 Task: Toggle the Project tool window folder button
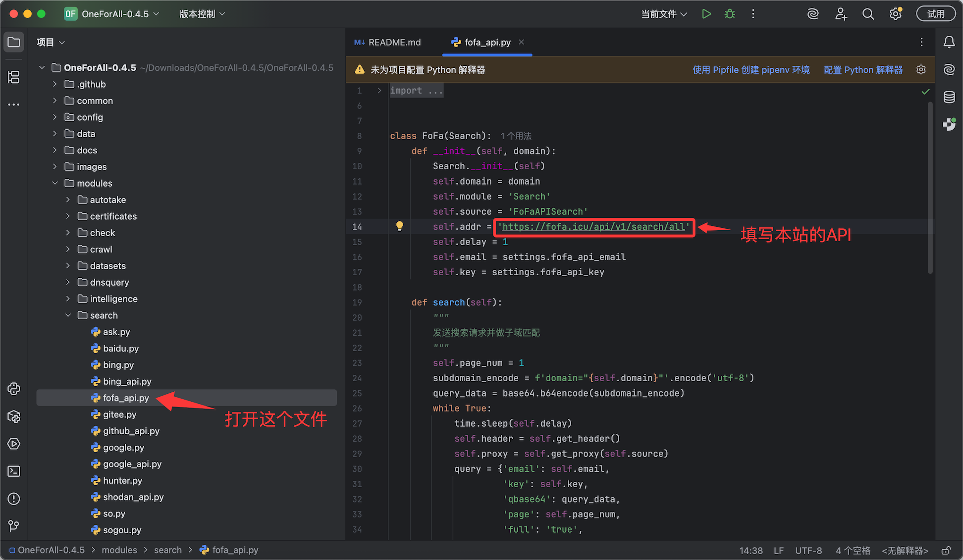coord(14,42)
